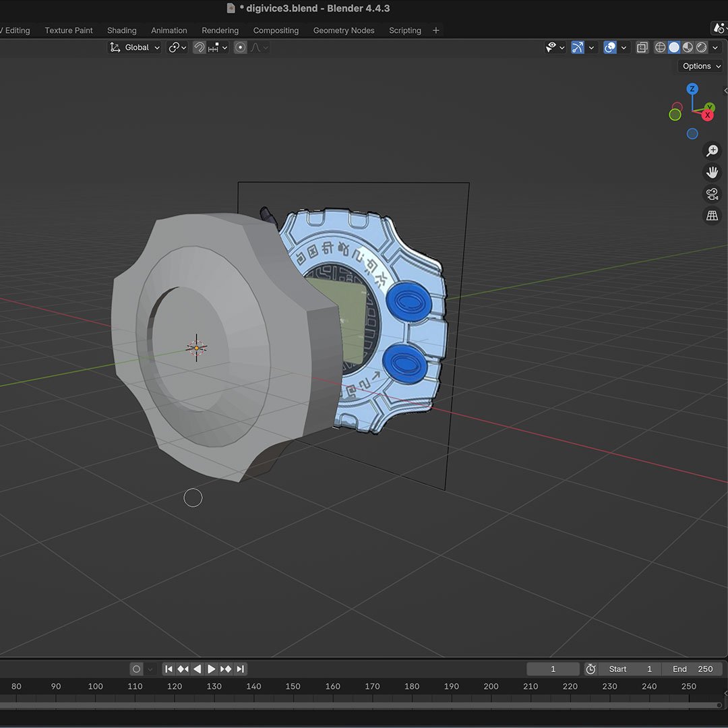This screenshot has width=728, height=728.
Task: Add a new workspace with plus
Action: 435,30
